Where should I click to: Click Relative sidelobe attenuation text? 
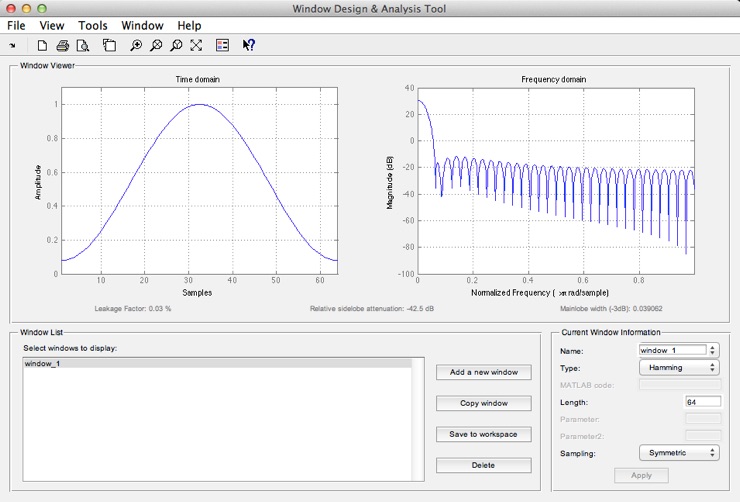(371, 309)
